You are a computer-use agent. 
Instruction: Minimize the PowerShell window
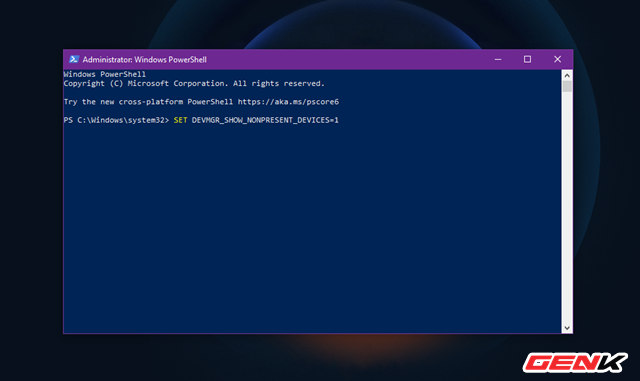tap(498, 59)
